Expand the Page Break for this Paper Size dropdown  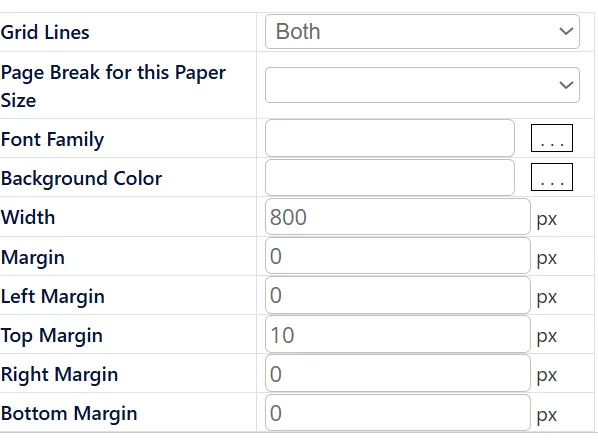pos(422,85)
